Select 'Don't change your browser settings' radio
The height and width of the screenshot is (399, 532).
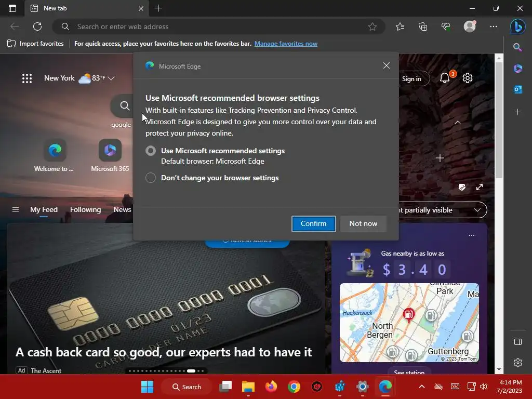(x=151, y=178)
